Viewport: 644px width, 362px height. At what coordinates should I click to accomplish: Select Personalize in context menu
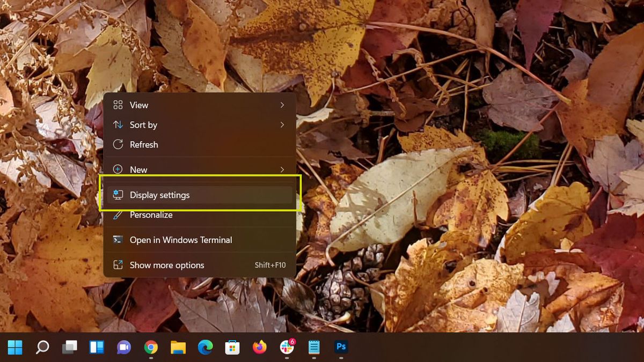[199, 215]
